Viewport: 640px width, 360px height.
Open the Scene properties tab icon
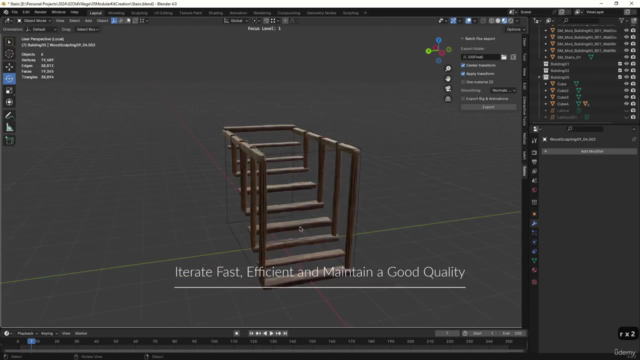point(534,181)
